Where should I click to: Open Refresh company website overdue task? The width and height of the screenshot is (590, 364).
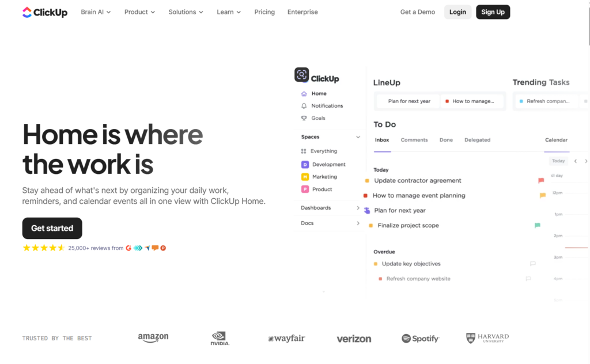[x=418, y=279]
